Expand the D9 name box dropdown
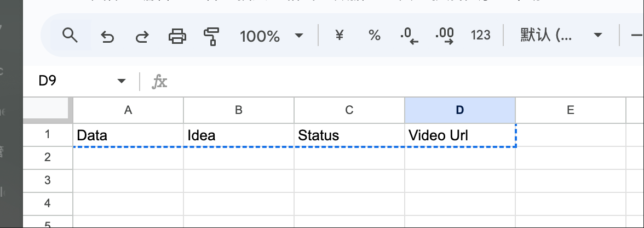The image size is (644, 228). click(121, 81)
